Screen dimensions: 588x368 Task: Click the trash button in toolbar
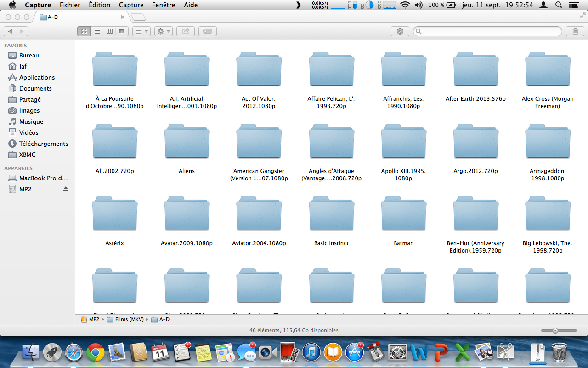point(575,31)
